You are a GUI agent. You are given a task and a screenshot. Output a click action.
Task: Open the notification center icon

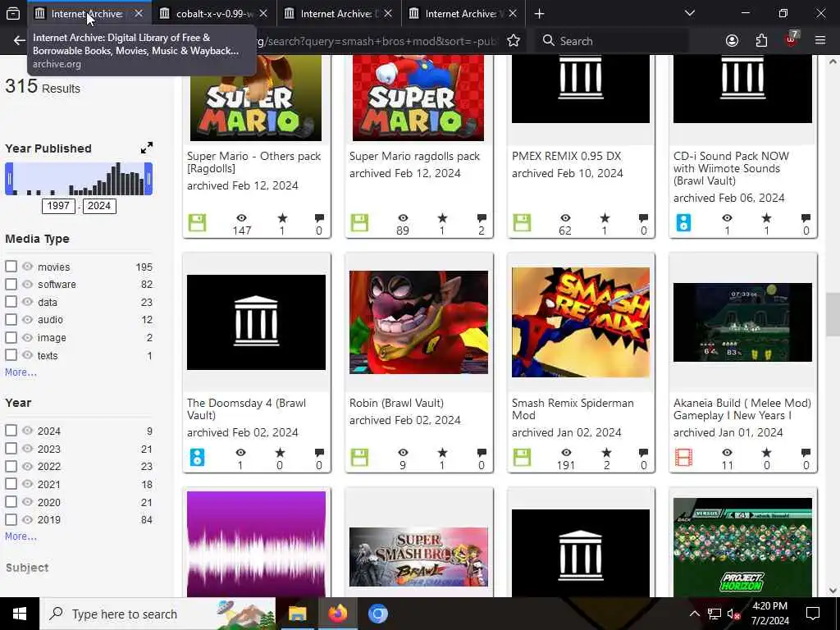pos(813,614)
